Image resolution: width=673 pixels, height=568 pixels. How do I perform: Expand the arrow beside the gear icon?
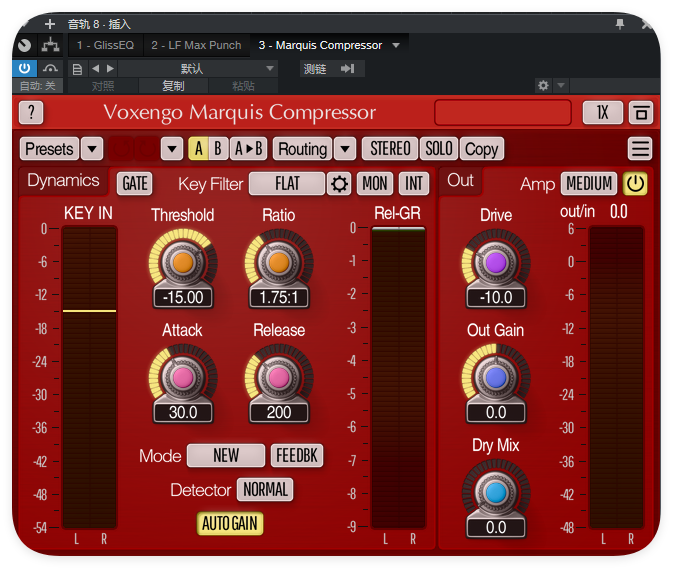561,85
